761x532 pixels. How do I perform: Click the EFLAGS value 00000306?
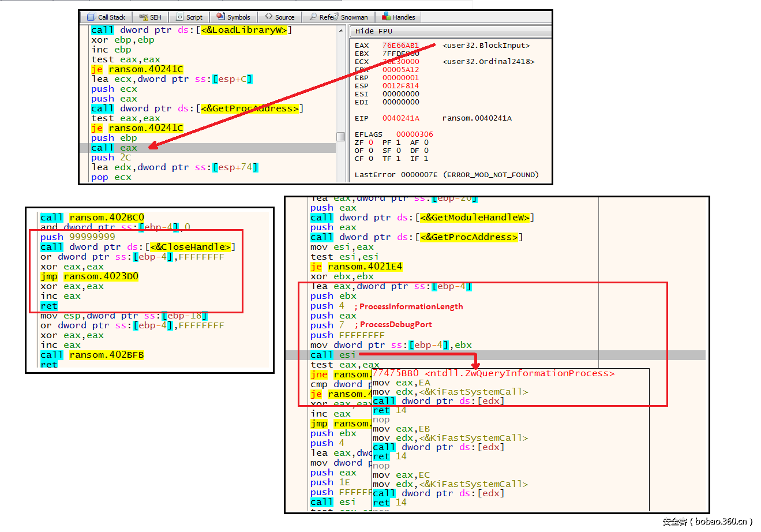(x=414, y=134)
